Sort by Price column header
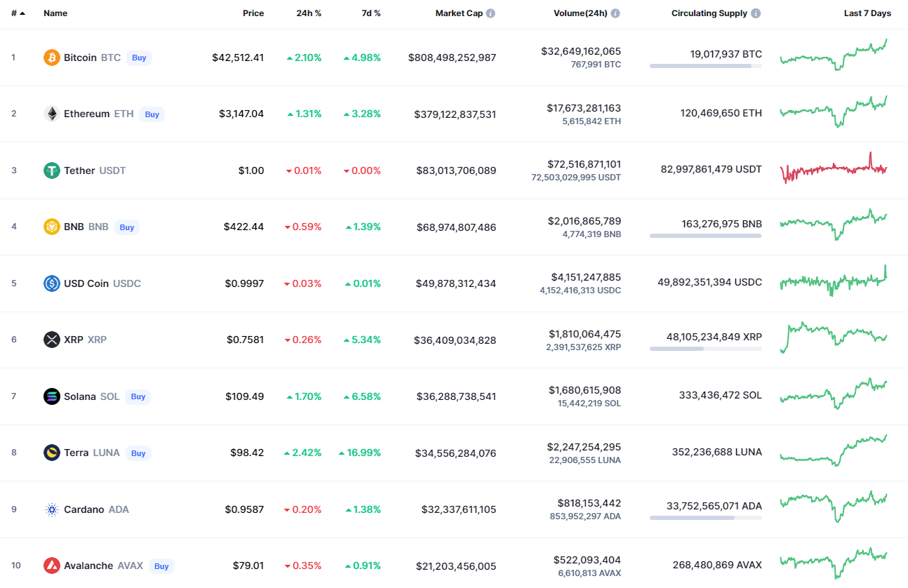The width and height of the screenshot is (908, 588). coord(253,13)
